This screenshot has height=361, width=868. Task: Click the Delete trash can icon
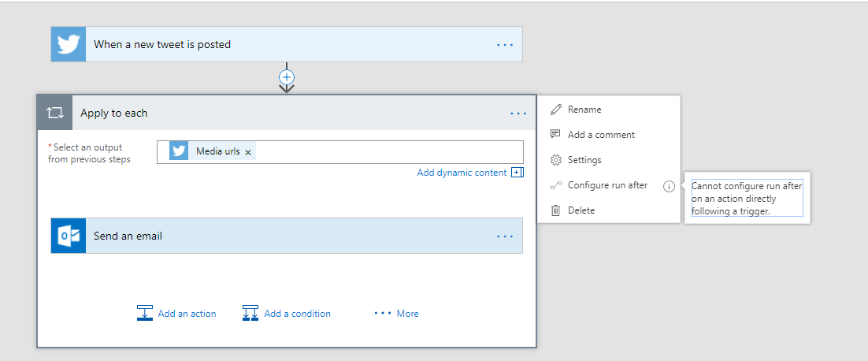[556, 210]
